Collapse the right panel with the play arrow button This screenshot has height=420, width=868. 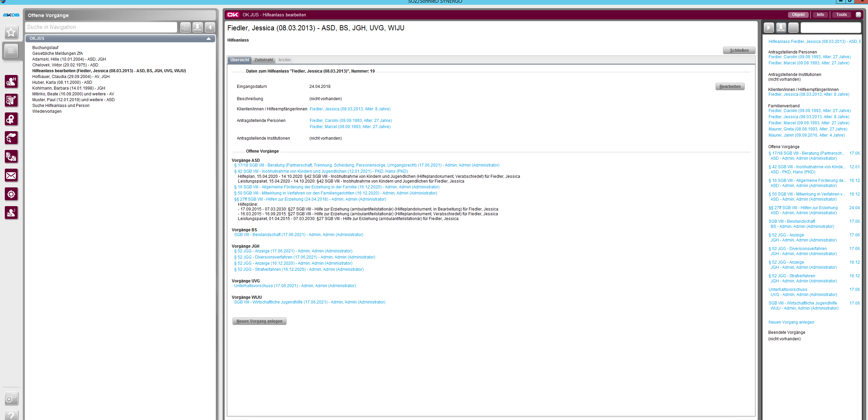point(769,27)
